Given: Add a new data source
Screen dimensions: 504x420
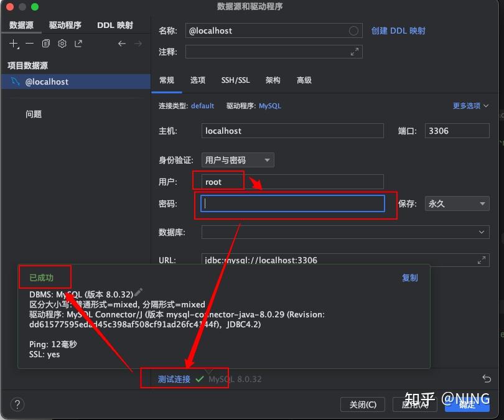Looking at the screenshot, I should tap(14, 44).
